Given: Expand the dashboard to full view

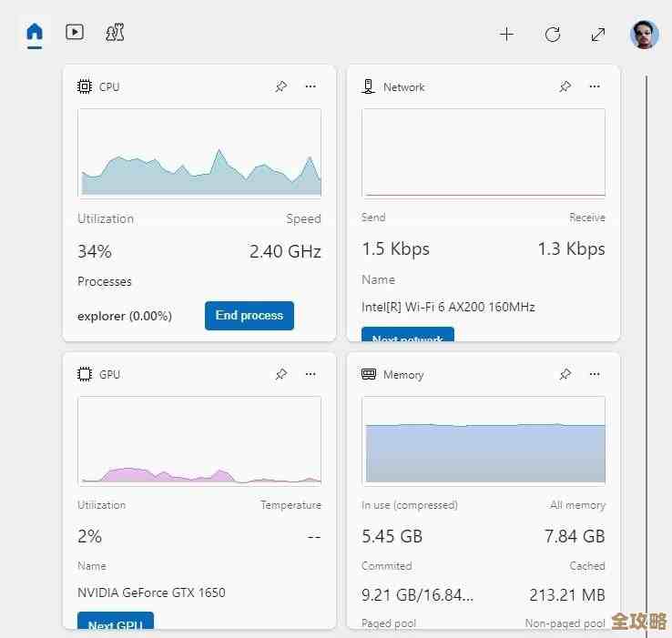Looking at the screenshot, I should click(598, 35).
